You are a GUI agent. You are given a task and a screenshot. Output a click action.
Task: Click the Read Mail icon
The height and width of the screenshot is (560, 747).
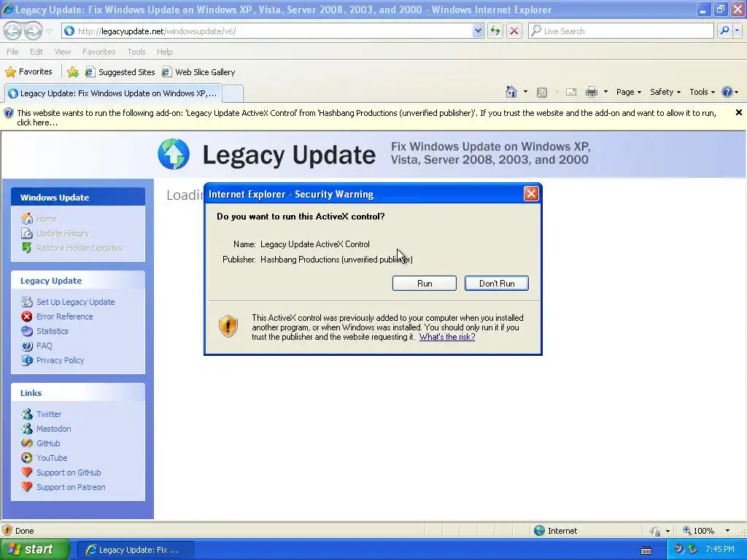[571, 92]
